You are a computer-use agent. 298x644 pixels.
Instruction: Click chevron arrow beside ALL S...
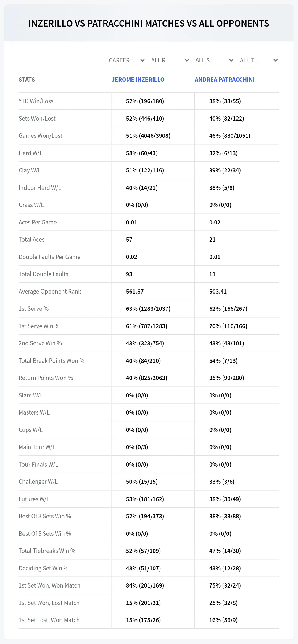[x=231, y=60]
